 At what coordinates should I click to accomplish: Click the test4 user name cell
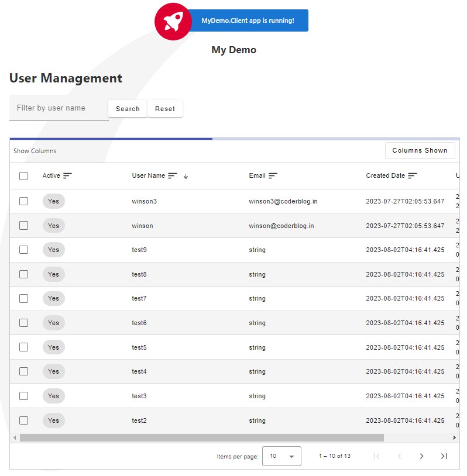pyautogui.click(x=139, y=371)
